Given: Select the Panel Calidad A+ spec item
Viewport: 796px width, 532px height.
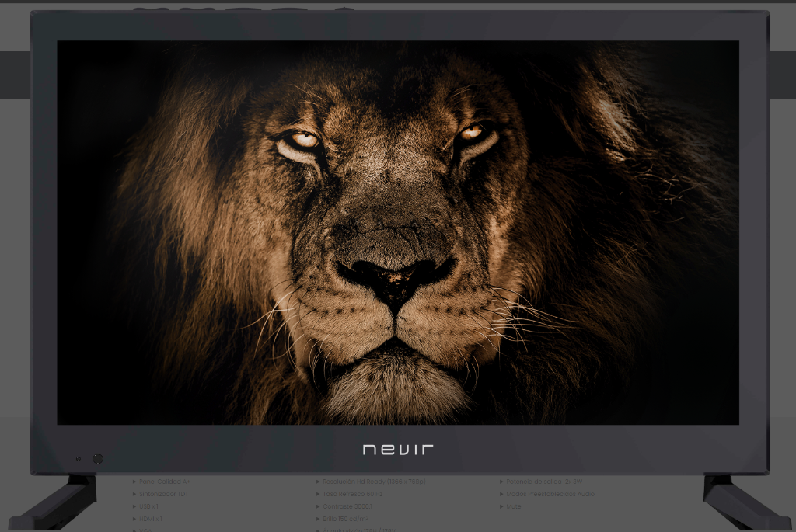Looking at the screenshot, I should click(165, 482).
